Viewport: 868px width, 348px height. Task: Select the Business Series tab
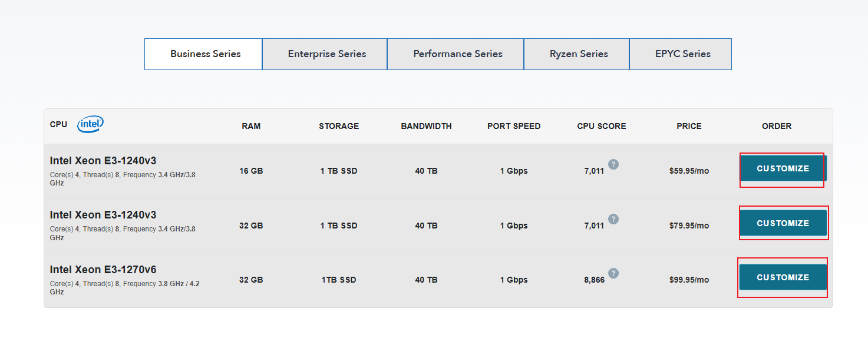[x=204, y=54]
